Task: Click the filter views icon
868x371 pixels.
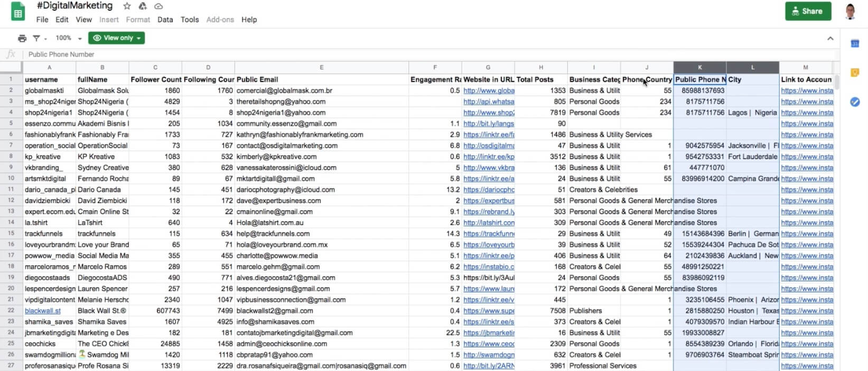Action: [36, 38]
